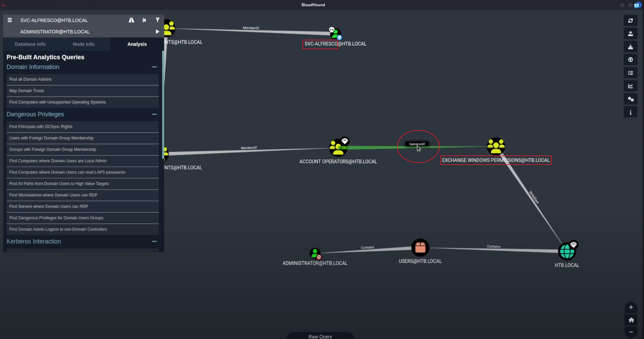The height and width of the screenshot is (339, 644).
Task: Click the about info icon
Action: 630,112
